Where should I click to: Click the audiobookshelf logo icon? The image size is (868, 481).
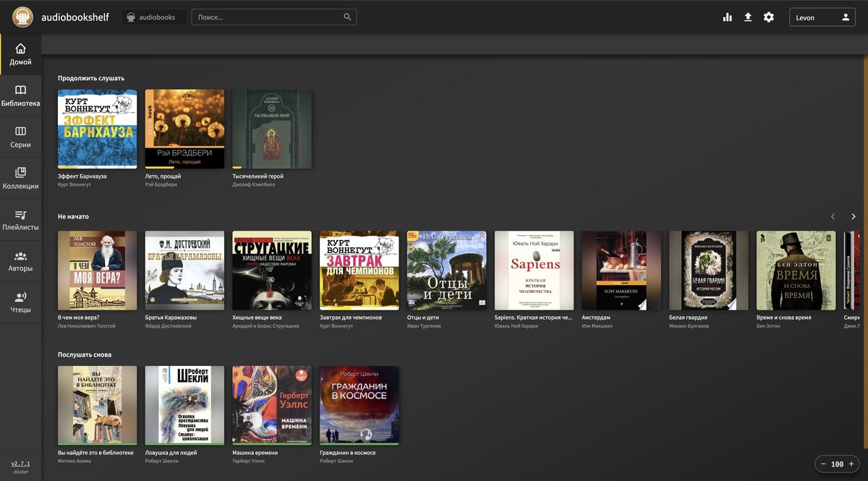coord(23,17)
